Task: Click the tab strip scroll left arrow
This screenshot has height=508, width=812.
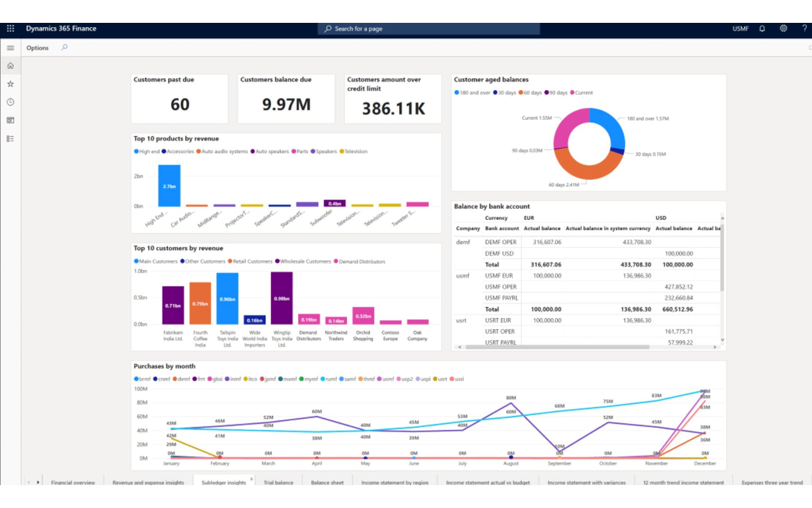Action: coord(29,482)
